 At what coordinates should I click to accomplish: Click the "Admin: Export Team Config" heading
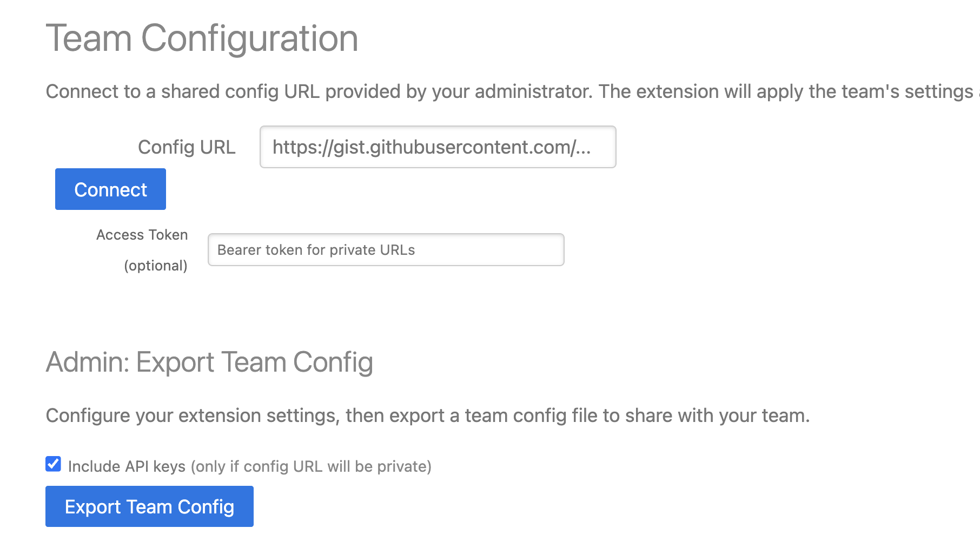pyautogui.click(x=209, y=362)
